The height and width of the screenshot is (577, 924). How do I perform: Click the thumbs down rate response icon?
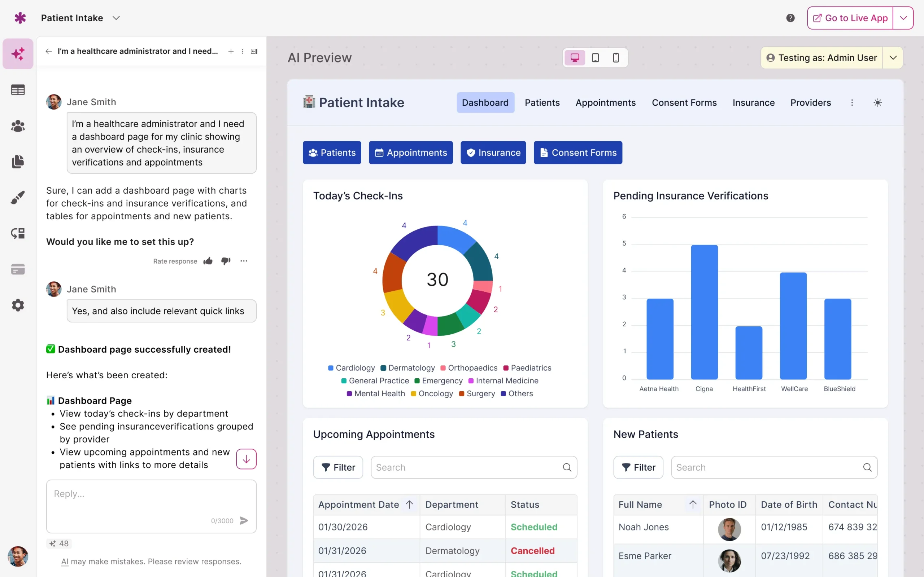(x=226, y=261)
